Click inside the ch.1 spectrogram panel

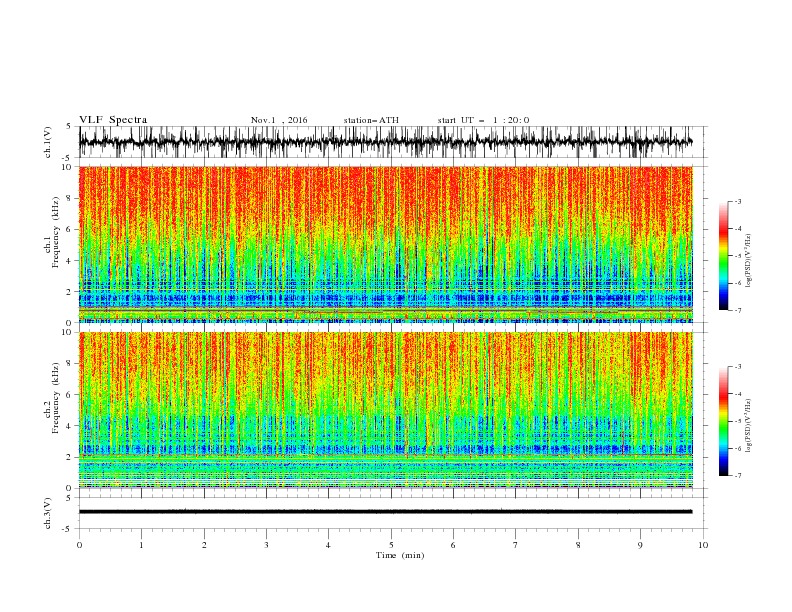tap(385, 244)
